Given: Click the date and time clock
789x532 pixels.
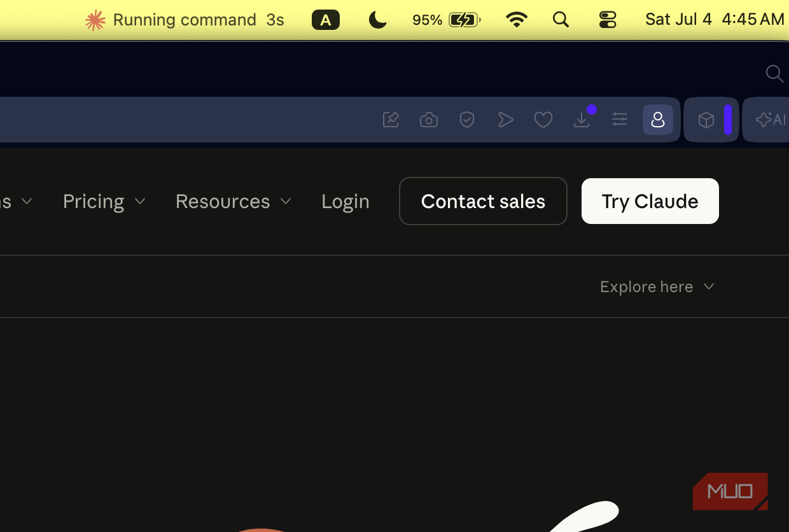Looking at the screenshot, I should click(x=715, y=20).
